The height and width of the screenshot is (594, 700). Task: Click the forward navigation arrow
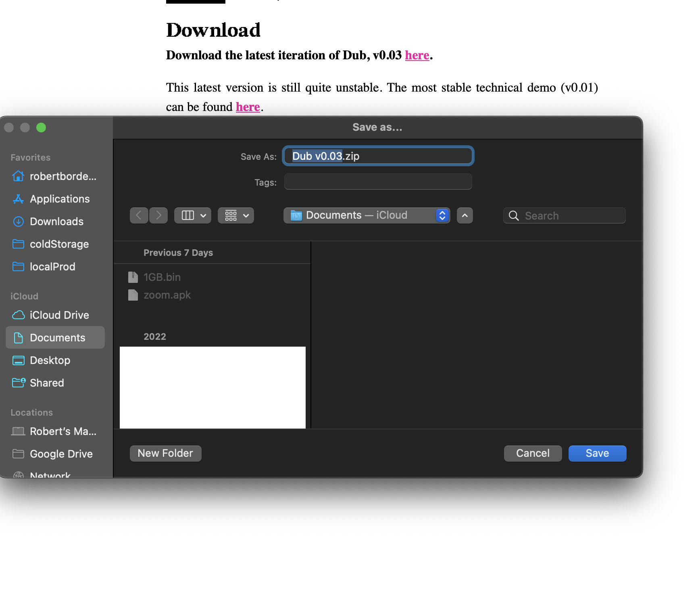(x=158, y=215)
